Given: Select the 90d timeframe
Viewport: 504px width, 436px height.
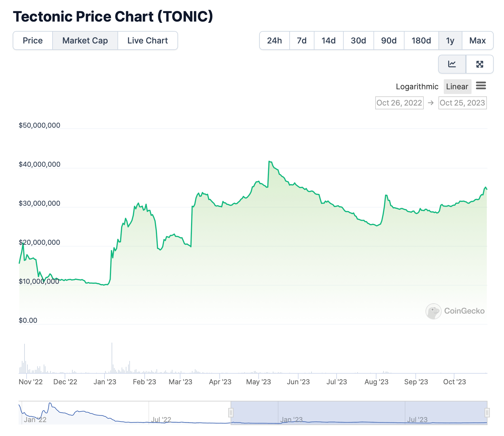Looking at the screenshot, I should pyautogui.click(x=389, y=40).
